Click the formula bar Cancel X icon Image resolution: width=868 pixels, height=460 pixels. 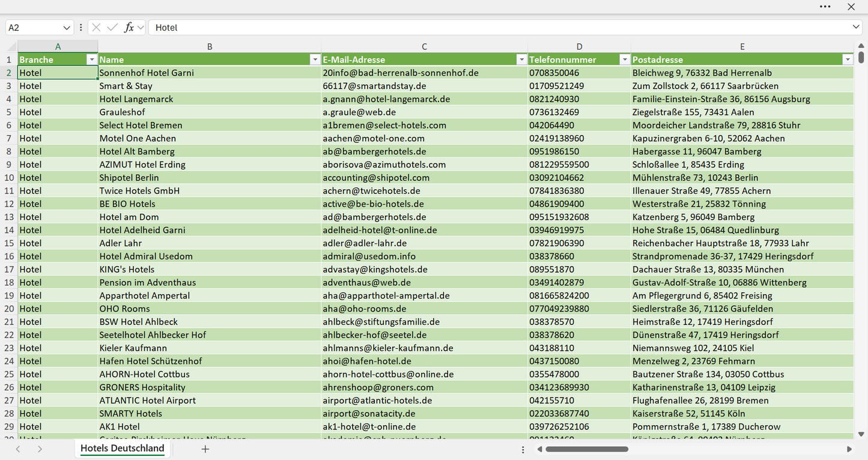(96, 28)
